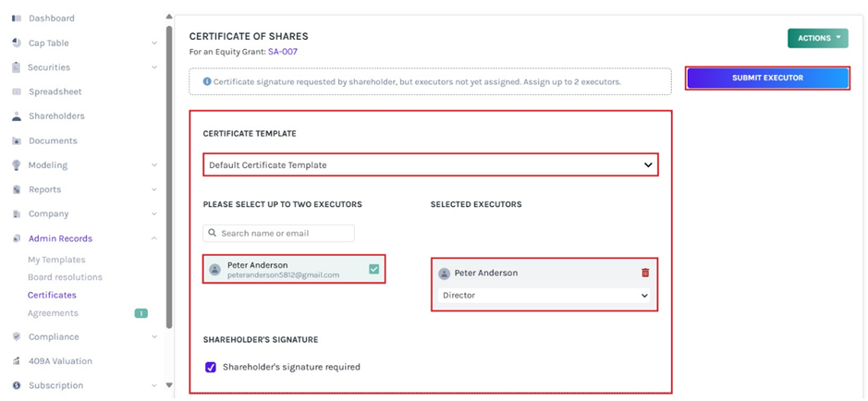Open the Director role dropdown
The width and height of the screenshot is (868, 401).
(544, 296)
